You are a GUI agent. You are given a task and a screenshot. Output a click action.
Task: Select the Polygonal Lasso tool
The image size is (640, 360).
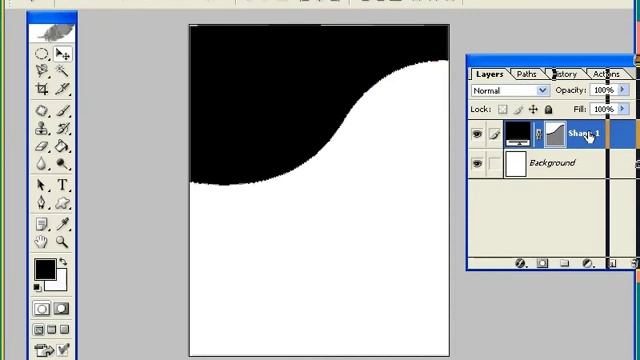coord(41,71)
